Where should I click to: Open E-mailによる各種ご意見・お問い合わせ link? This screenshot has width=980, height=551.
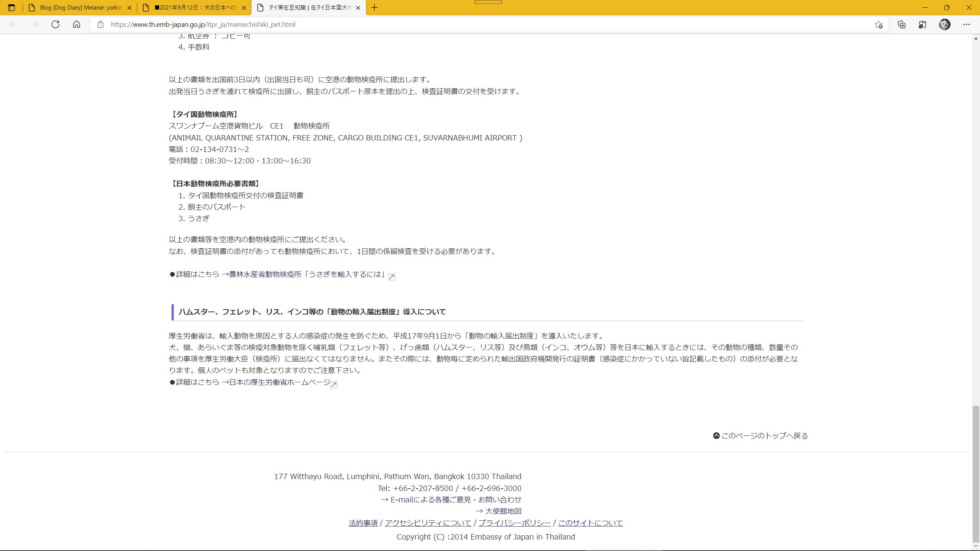pos(456,500)
